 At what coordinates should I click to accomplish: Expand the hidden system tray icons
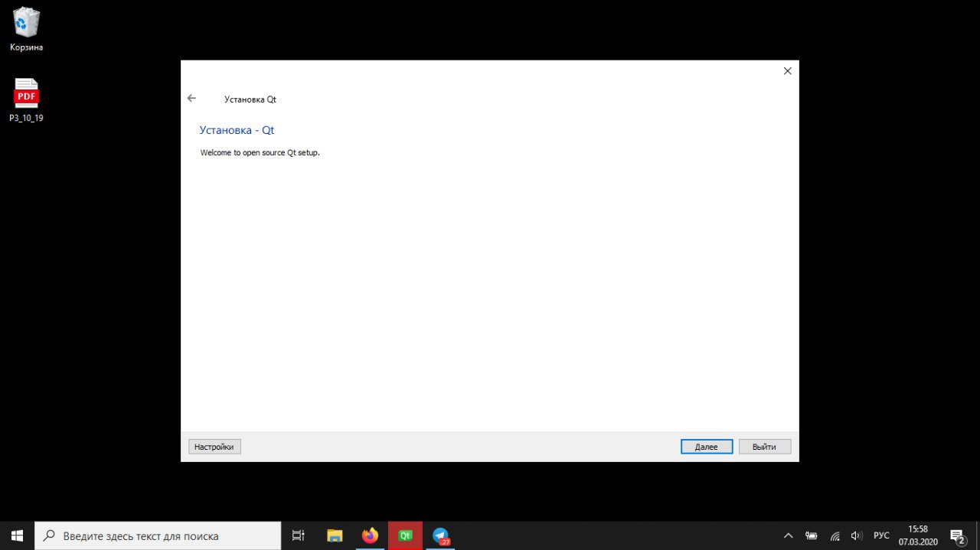click(x=788, y=535)
